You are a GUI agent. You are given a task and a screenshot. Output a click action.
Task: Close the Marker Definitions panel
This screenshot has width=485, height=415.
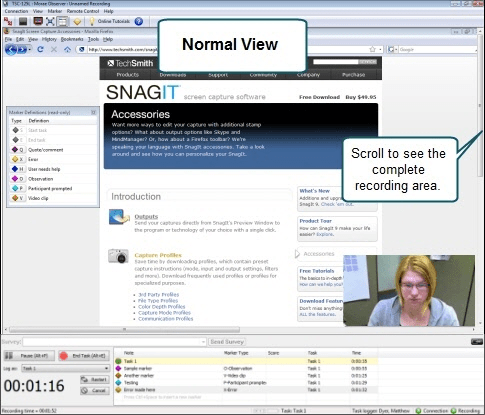coord(94,112)
